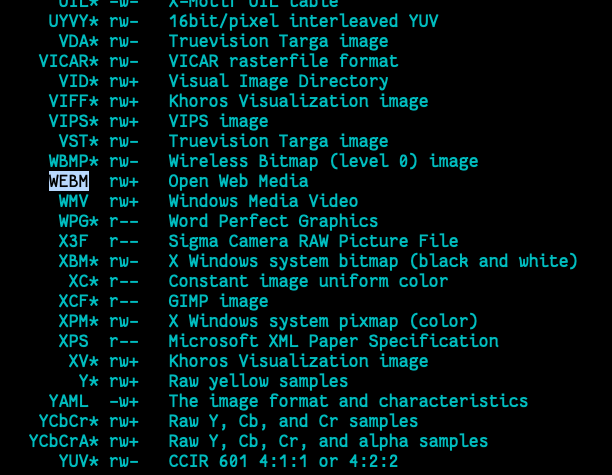The width and height of the screenshot is (612, 475).
Task: Click 'X Windows system pixmap (color)' text
Action: 323,322
